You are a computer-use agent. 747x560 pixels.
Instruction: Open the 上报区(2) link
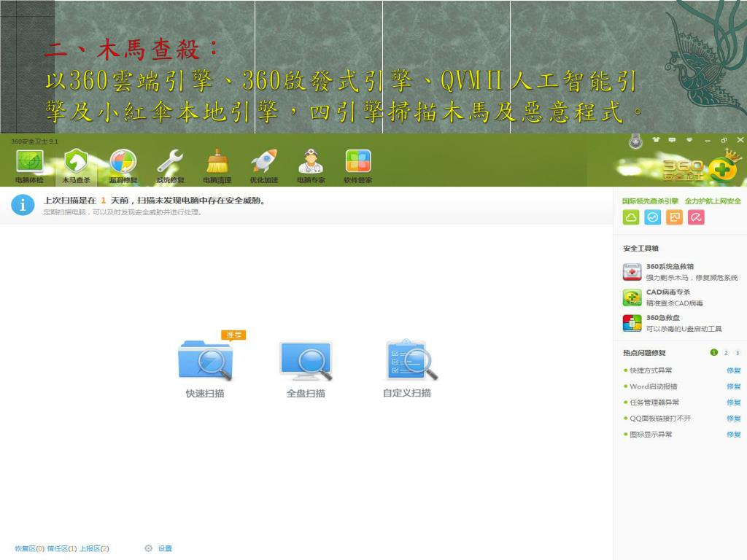pos(94,548)
